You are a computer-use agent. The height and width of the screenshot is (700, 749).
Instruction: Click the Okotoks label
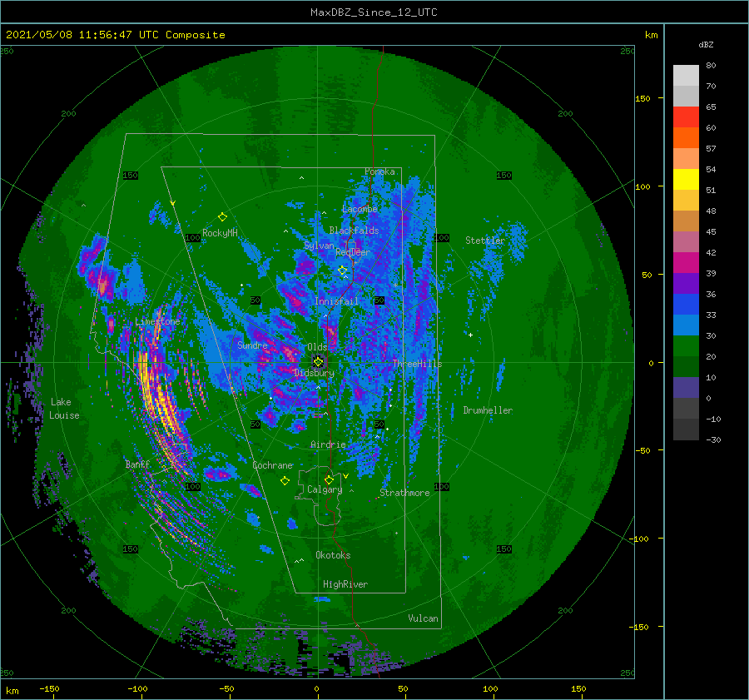coord(333,555)
